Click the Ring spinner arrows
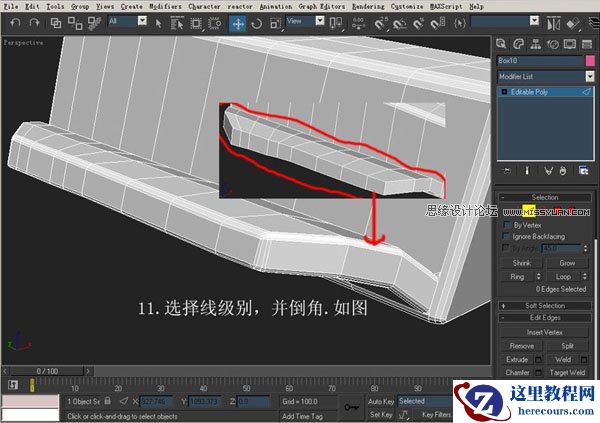The width and height of the screenshot is (600, 423). [x=539, y=276]
